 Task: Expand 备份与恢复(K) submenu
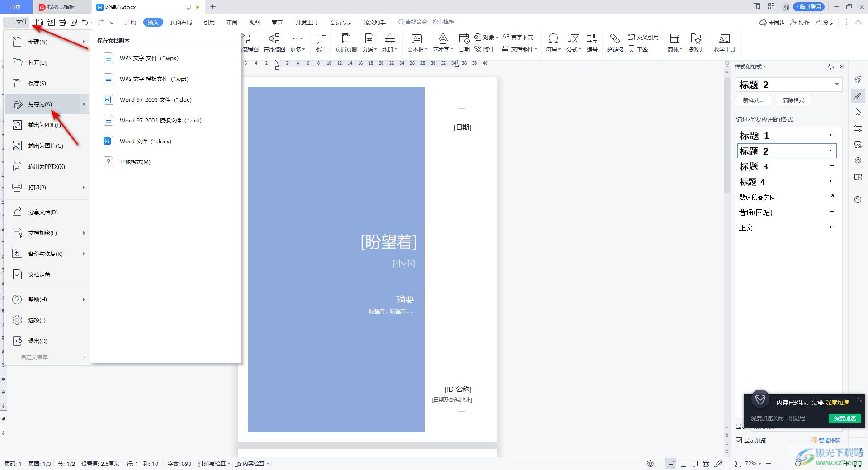pyautogui.click(x=84, y=254)
